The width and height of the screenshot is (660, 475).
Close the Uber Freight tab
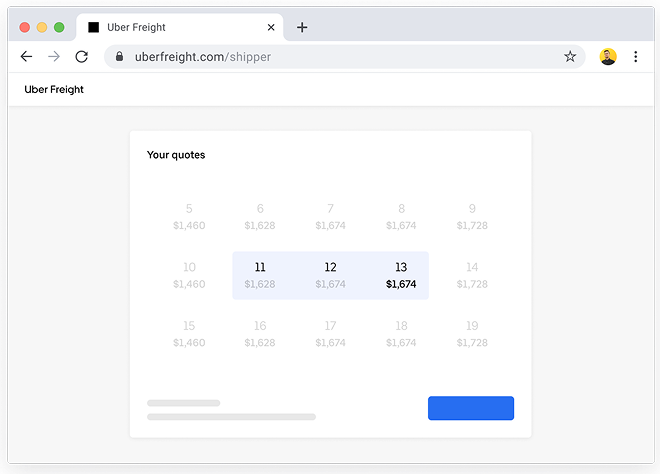pos(271,27)
